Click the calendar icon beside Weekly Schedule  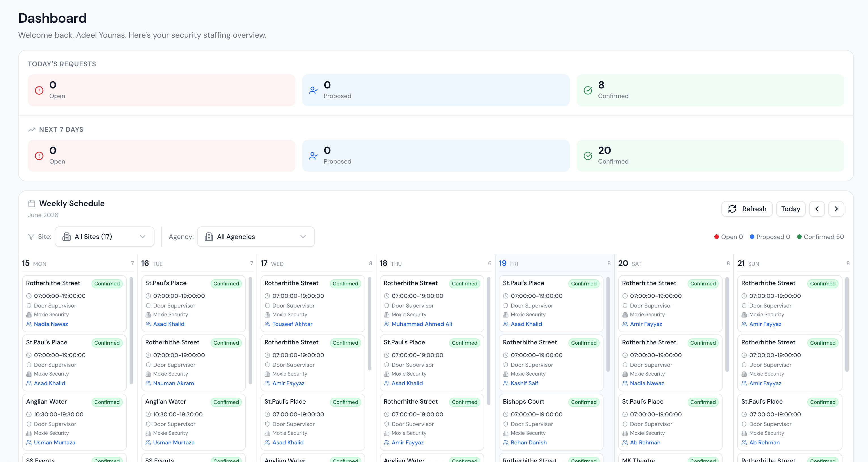pos(32,204)
